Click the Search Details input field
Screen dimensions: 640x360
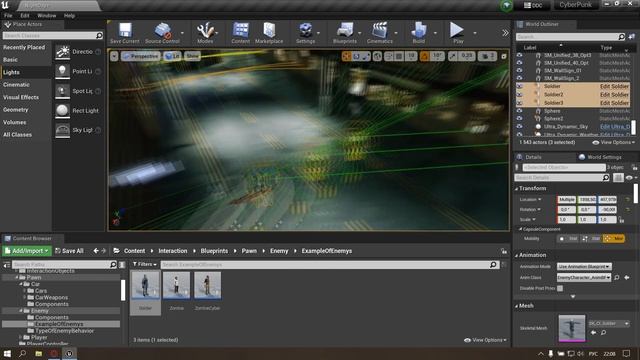pyautogui.click(x=559, y=178)
